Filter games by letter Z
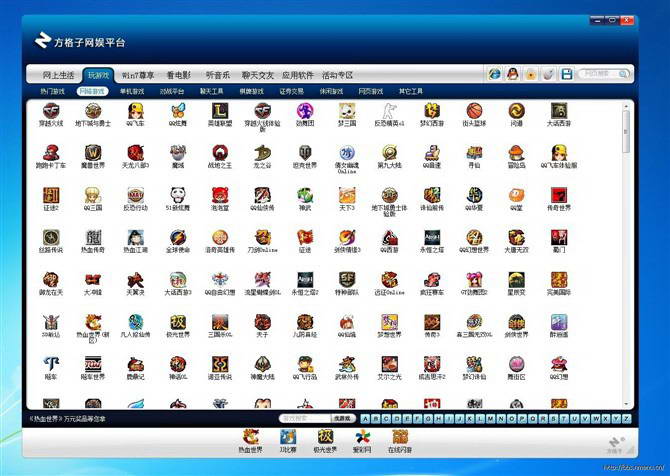The height and width of the screenshot is (476, 670). coord(626,419)
